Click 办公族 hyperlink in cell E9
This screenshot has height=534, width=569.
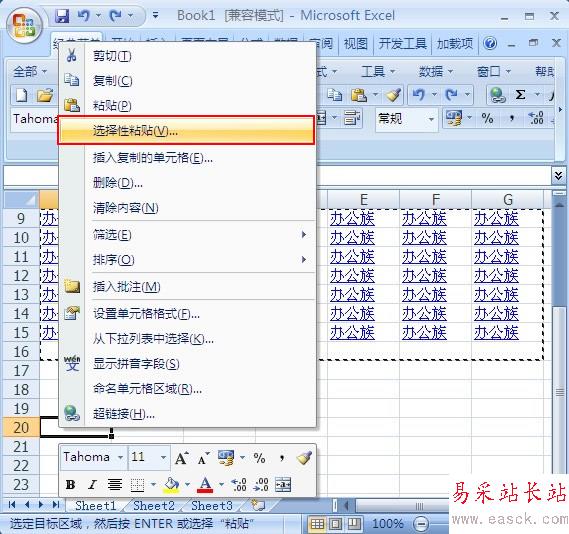pos(352,219)
